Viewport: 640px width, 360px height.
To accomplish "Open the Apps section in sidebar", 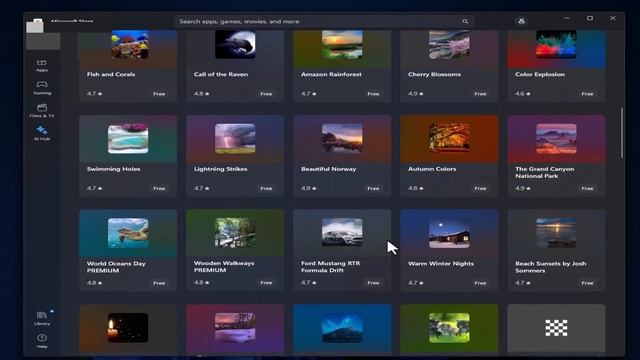I will coord(42,66).
